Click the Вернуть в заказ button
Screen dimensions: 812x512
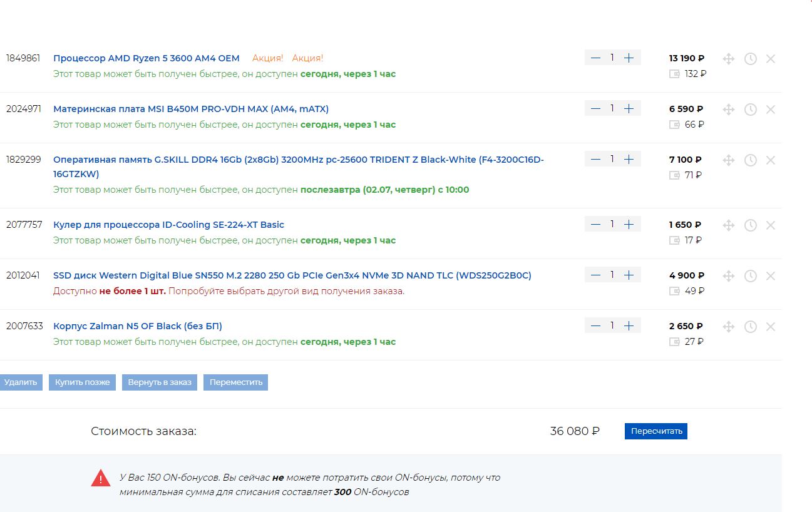tap(160, 382)
